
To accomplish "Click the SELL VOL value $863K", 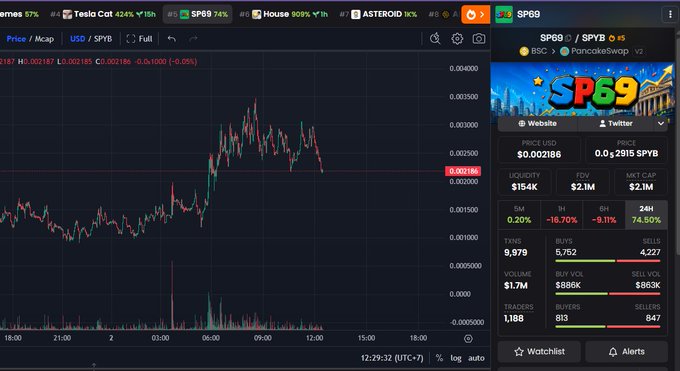I will pos(648,286).
